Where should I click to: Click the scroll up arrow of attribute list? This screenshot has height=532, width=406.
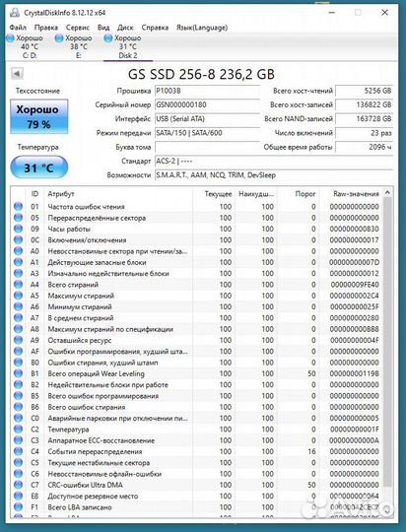coord(387,193)
